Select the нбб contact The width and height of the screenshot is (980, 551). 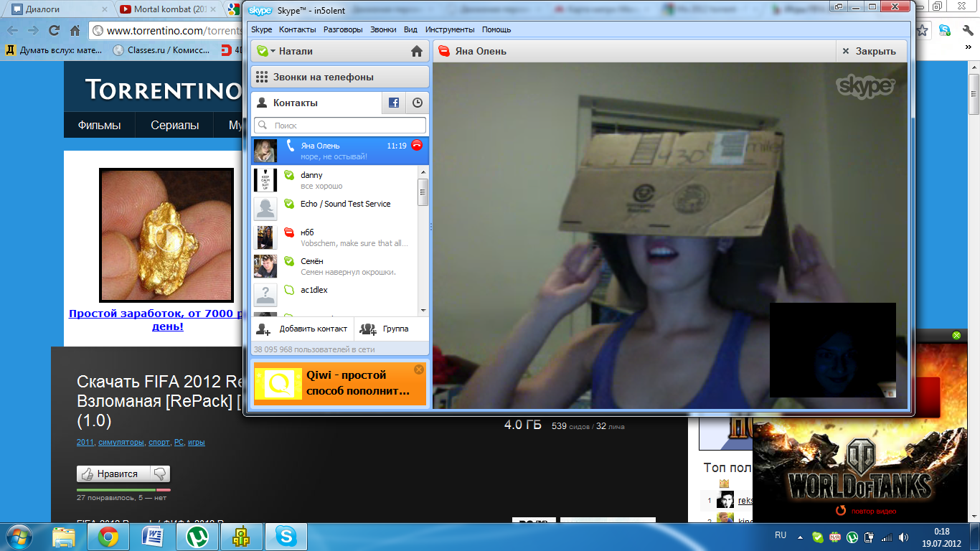(x=334, y=237)
